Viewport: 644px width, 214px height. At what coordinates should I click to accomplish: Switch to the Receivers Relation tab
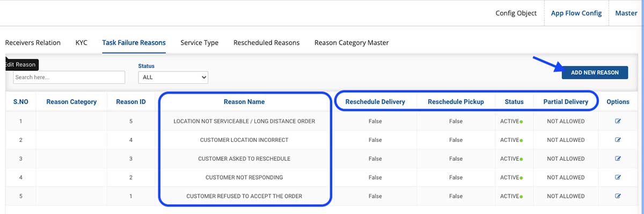point(33,42)
